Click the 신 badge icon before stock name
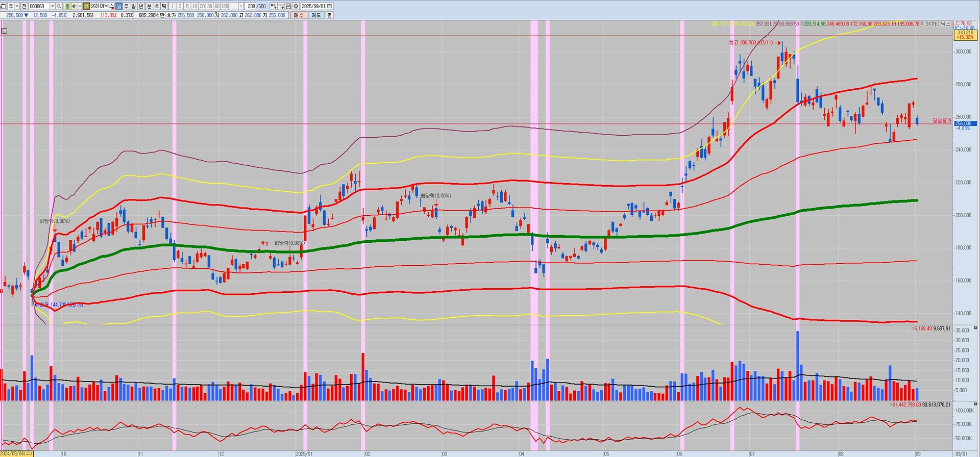The image size is (980, 457). click(x=86, y=6)
